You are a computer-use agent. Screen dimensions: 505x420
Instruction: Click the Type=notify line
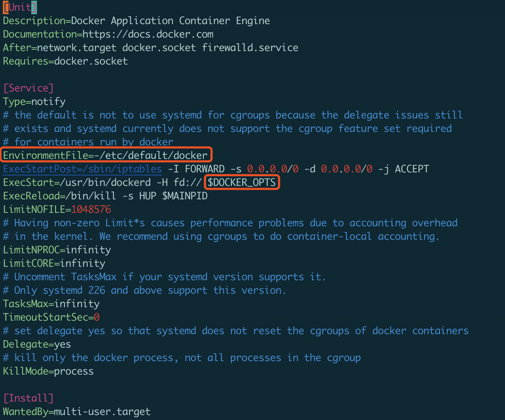pyautogui.click(x=34, y=102)
